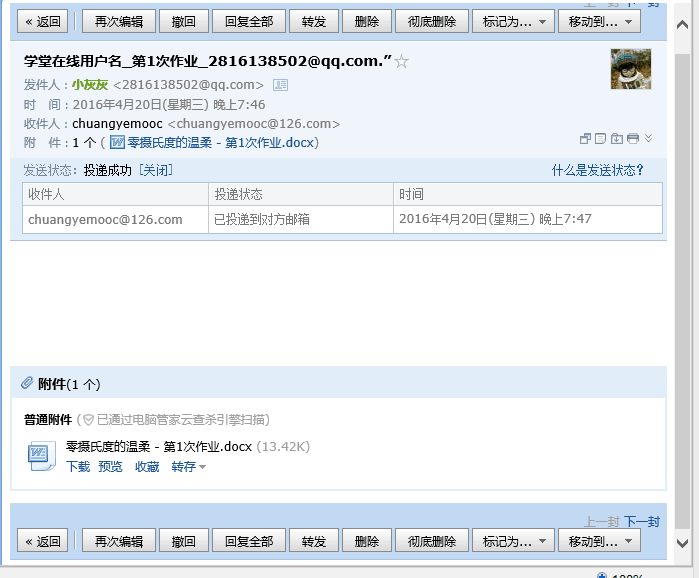Expand more header options with the double chevron
This screenshot has width=699, height=578.
[648, 139]
